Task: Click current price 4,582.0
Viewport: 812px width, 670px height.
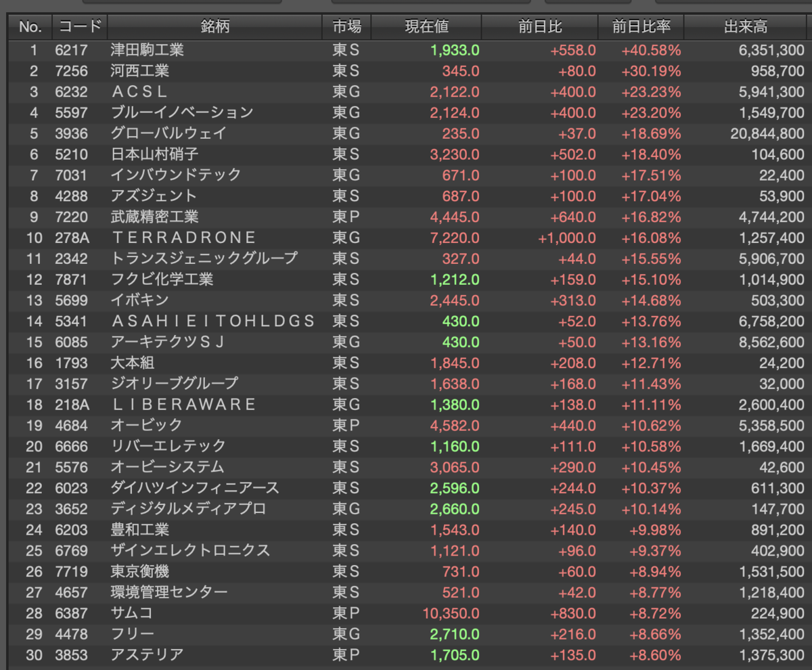Action: coord(455,425)
